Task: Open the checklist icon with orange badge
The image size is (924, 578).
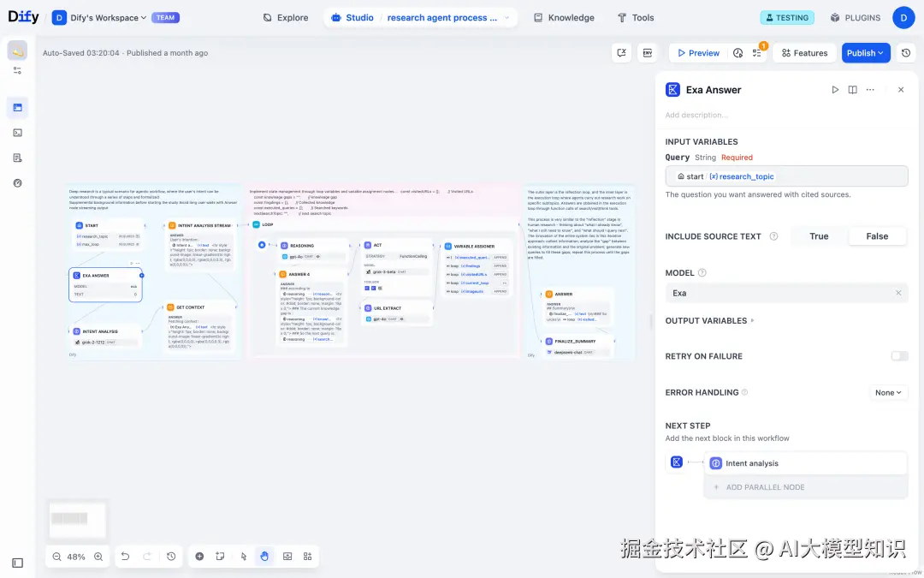Action: pyautogui.click(x=757, y=53)
